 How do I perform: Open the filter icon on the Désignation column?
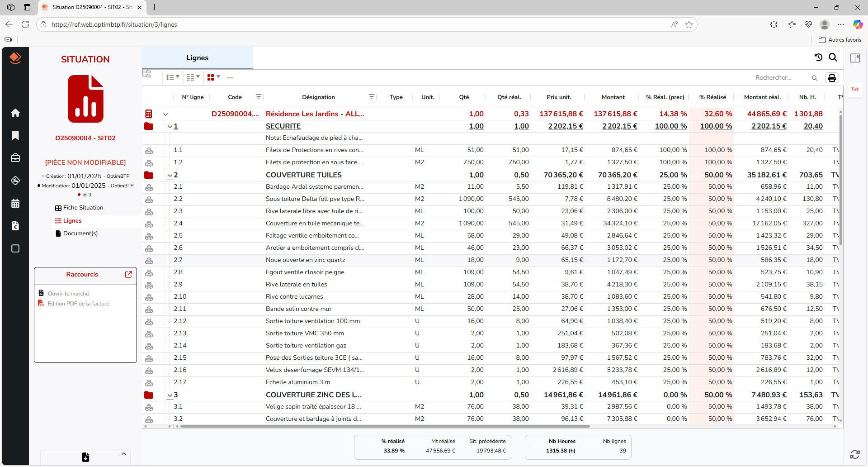click(372, 96)
